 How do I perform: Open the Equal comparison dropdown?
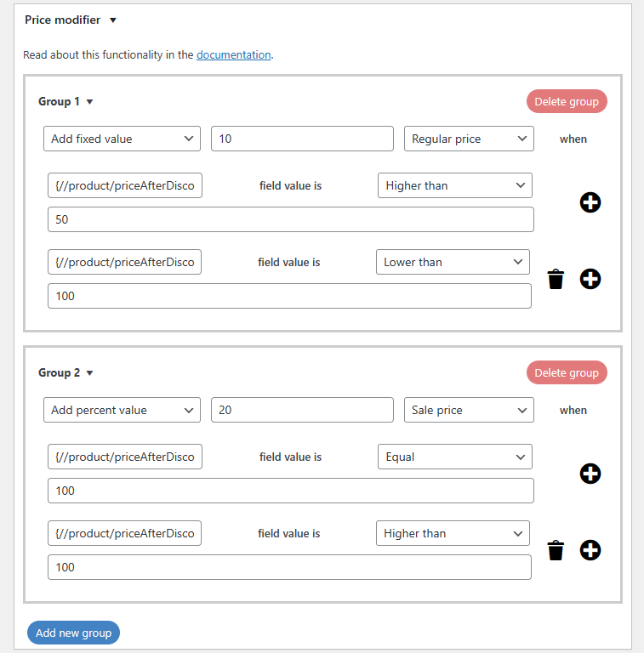(455, 457)
